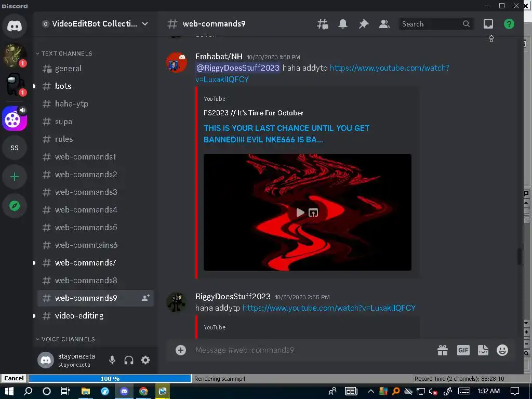Toggle headphones deafen

pyautogui.click(x=129, y=360)
